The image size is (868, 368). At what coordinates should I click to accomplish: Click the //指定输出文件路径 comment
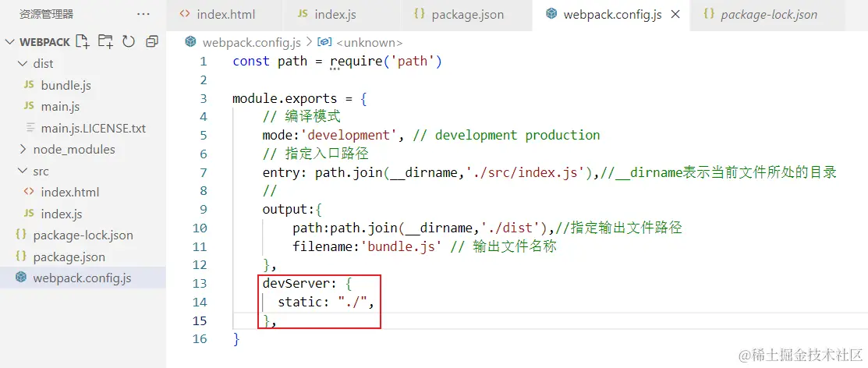(618, 228)
